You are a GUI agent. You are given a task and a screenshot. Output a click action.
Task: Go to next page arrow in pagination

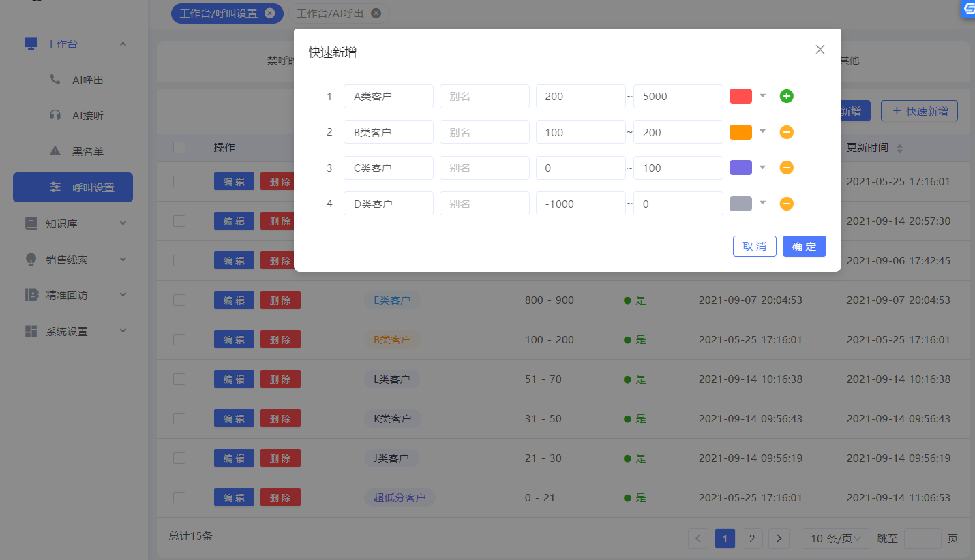click(779, 538)
